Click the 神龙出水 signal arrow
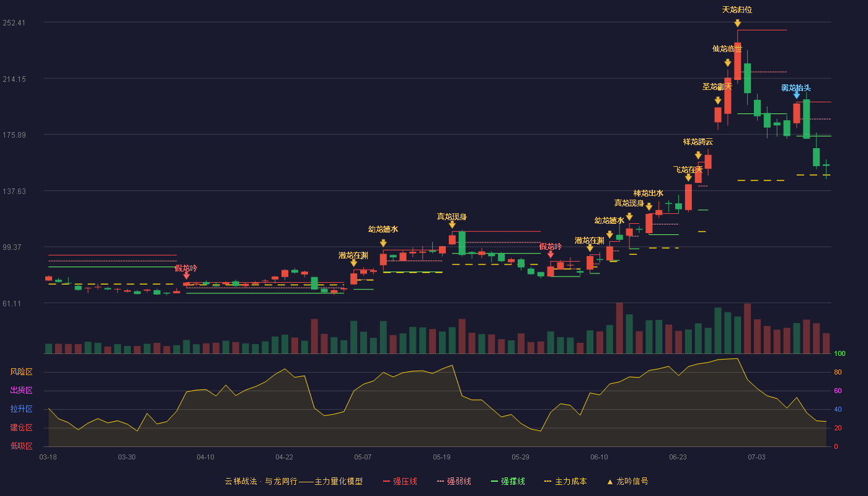868x496 pixels. coord(649,206)
